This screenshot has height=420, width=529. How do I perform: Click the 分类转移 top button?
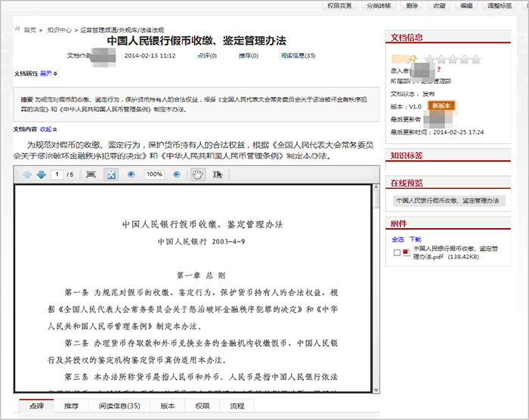coord(379,5)
